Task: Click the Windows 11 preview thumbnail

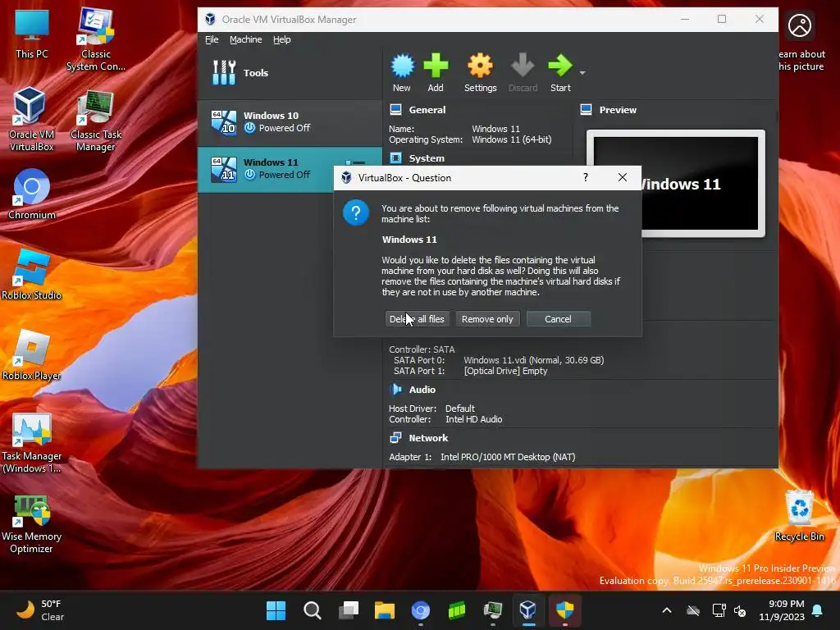Action: point(676,183)
